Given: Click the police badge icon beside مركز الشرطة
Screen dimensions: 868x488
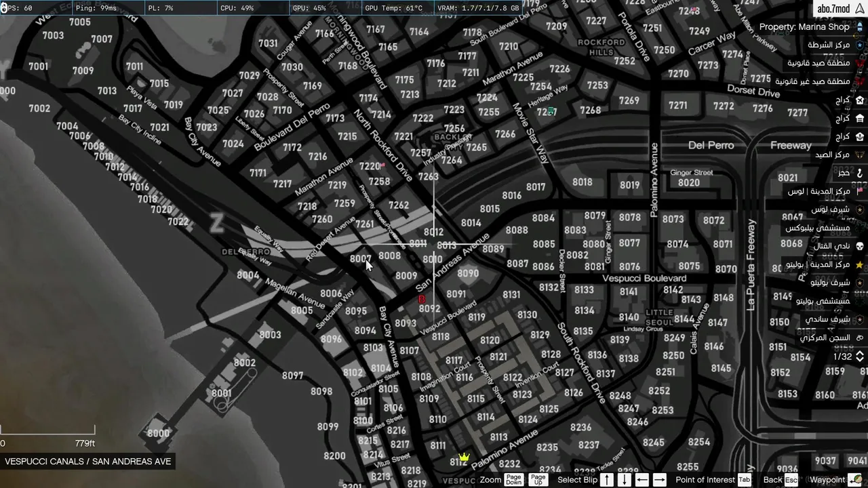Looking at the screenshot, I should (860, 45).
